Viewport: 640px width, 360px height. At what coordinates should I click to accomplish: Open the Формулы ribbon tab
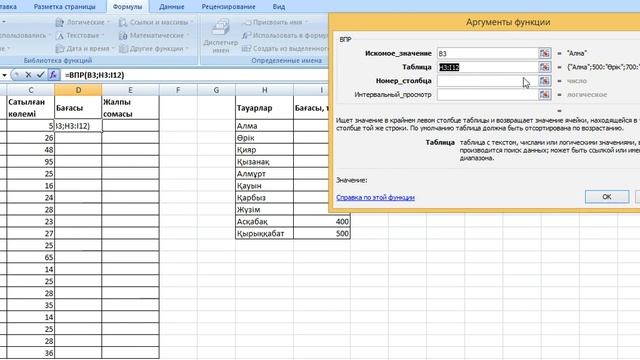click(127, 7)
